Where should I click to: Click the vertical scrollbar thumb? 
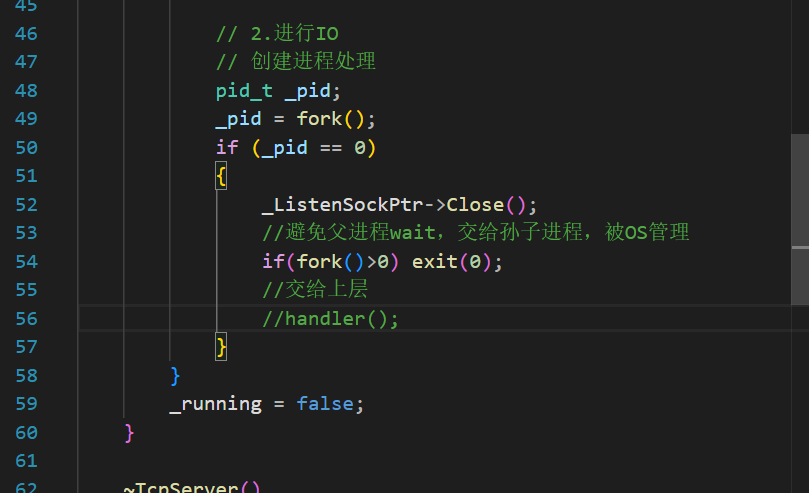pos(800,219)
